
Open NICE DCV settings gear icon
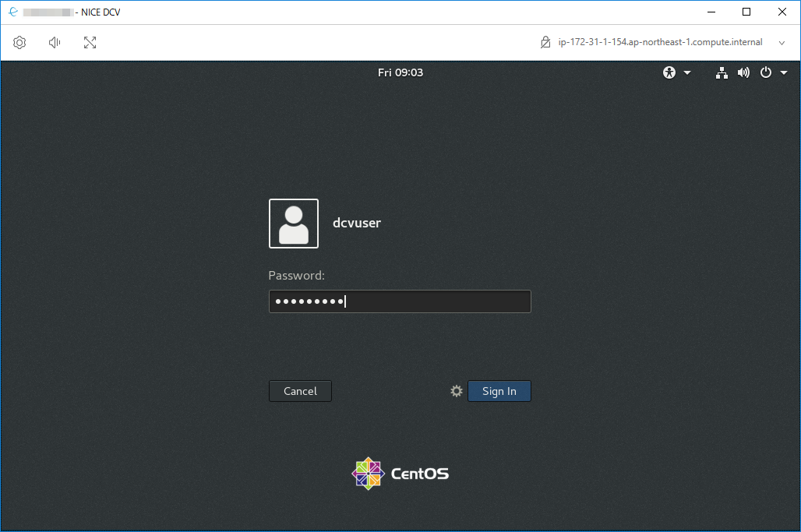coord(19,42)
